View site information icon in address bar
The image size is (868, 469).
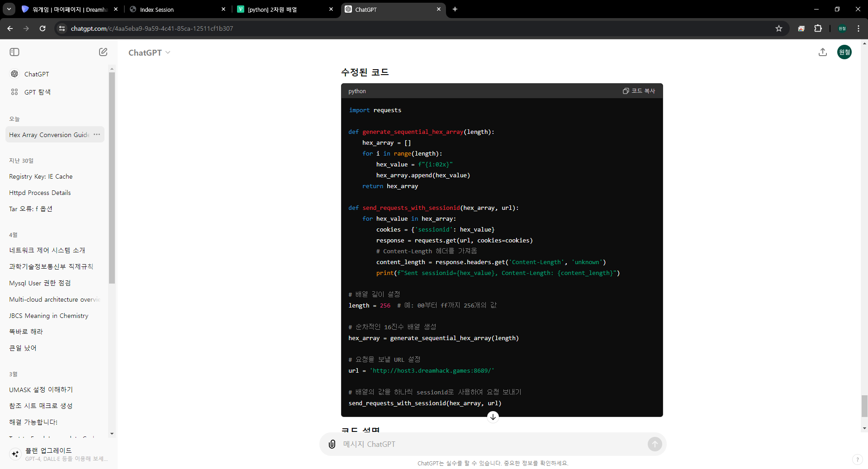pos(62,28)
